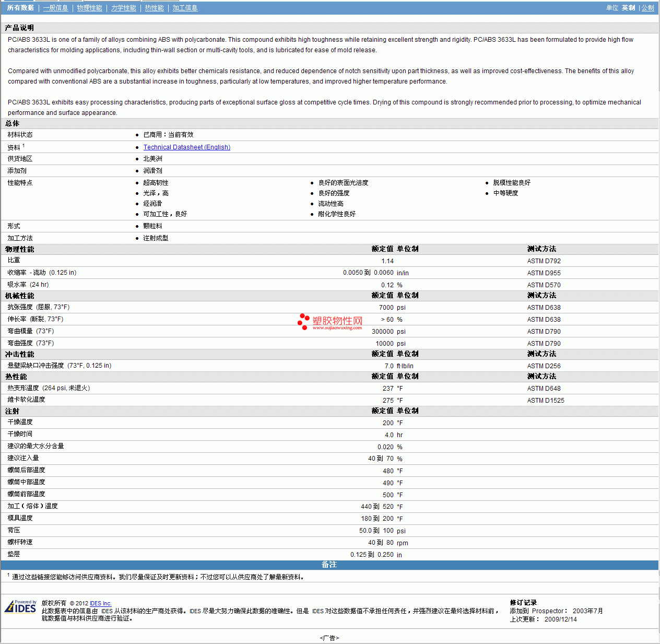Switch units to 英制
The height and width of the screenshot is (644, 660).
(628, 8)
